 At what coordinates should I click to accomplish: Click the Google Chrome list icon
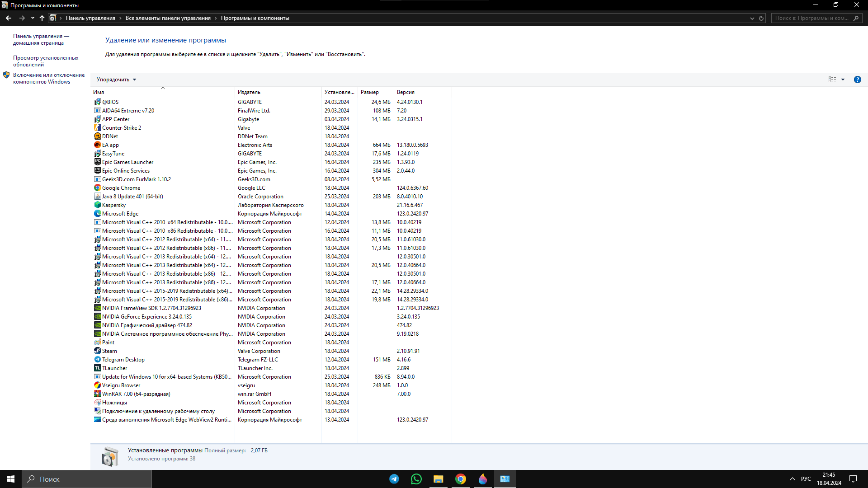[97, 188]
